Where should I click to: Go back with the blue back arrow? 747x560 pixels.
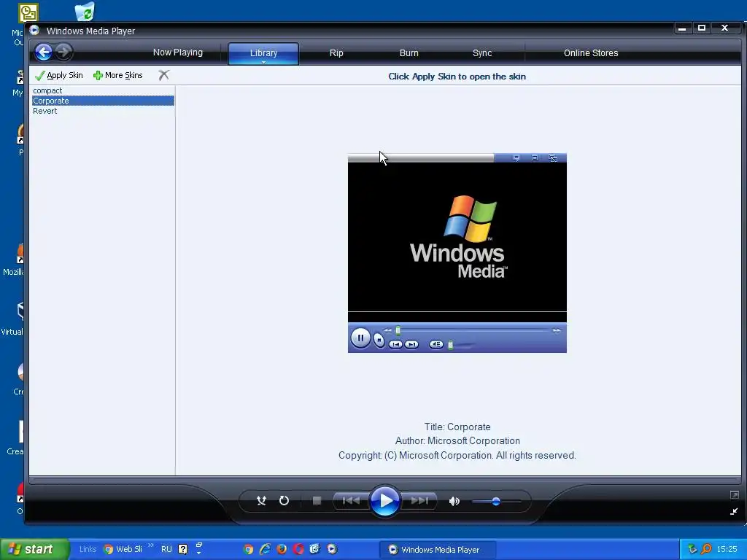tap(43, 52)
